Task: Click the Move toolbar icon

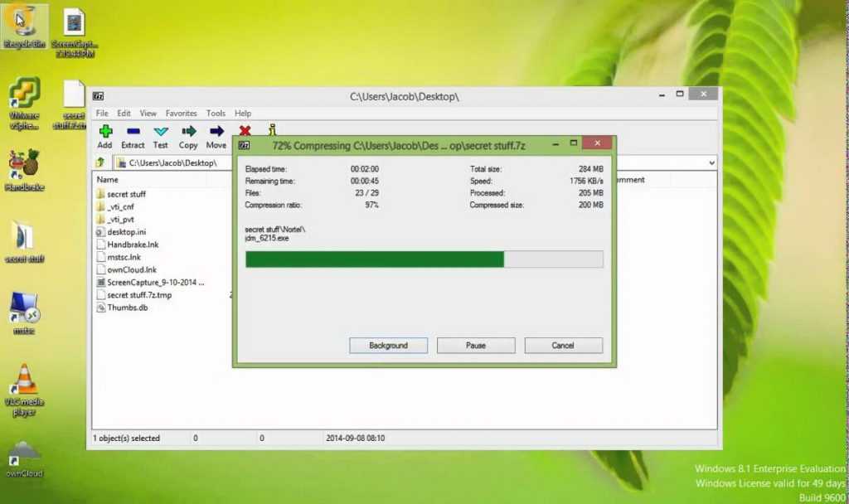Action: pos(216,132)
